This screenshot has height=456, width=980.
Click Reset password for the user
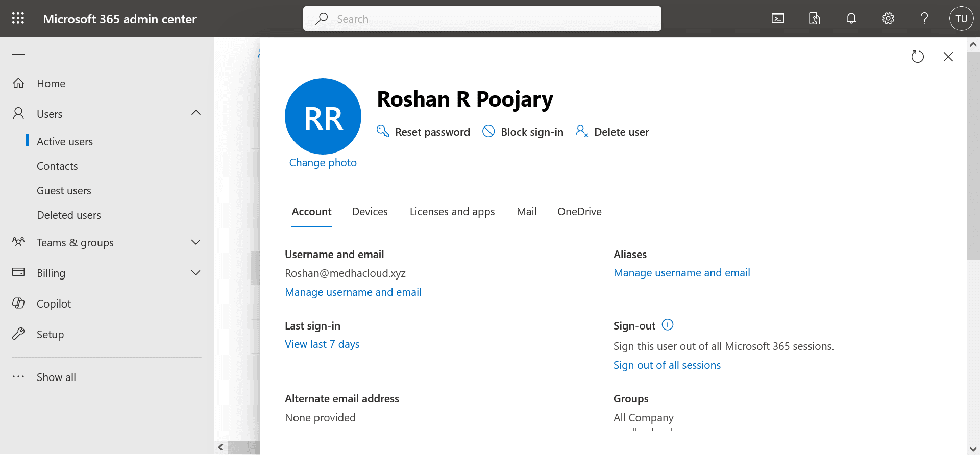pyautogui.click(x=423, y=132)
